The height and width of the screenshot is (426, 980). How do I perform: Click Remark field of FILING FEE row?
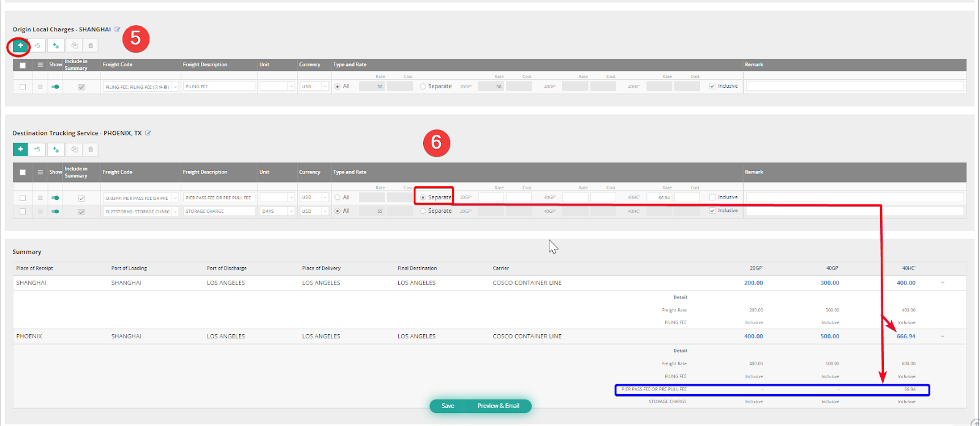tap(854, 86)
